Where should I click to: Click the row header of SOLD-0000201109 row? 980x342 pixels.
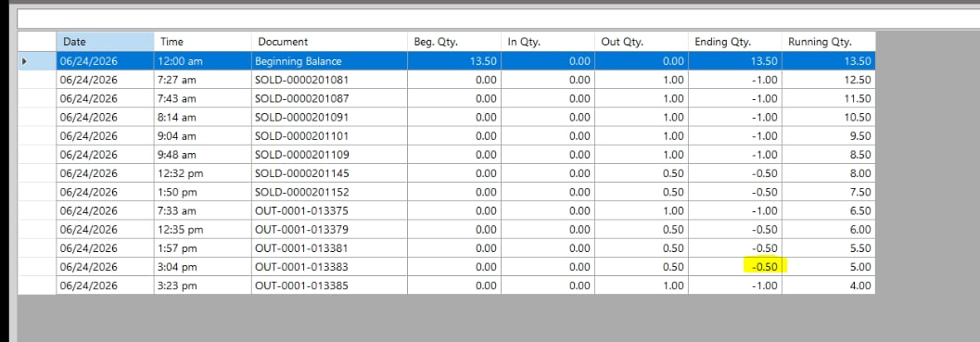(x=37, y=155)
